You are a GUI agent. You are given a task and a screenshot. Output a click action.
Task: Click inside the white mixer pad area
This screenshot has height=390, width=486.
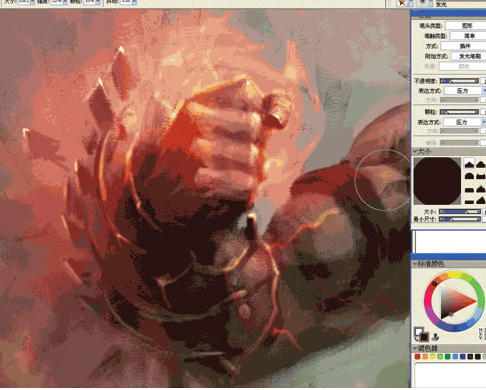[x=450, y=375]
